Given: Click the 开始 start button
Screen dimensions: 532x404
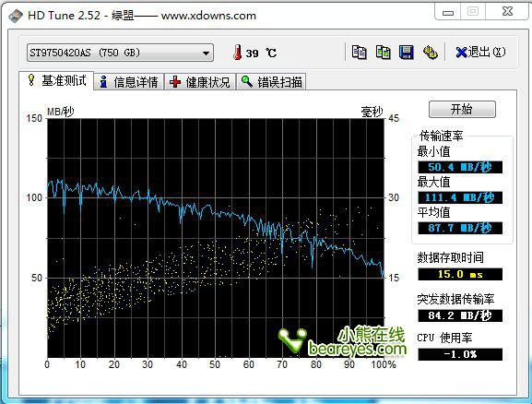Looking at the screenshot, I should tap(462, 110).
